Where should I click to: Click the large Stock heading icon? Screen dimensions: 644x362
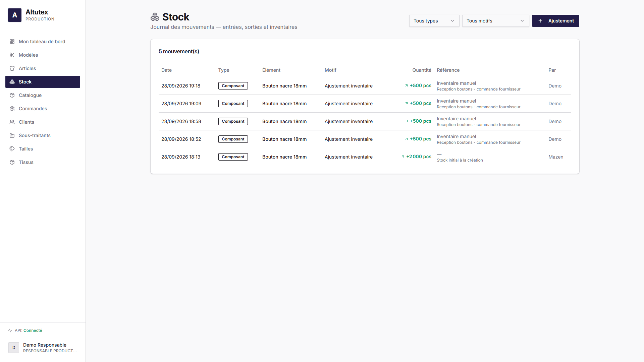[155, 17]
